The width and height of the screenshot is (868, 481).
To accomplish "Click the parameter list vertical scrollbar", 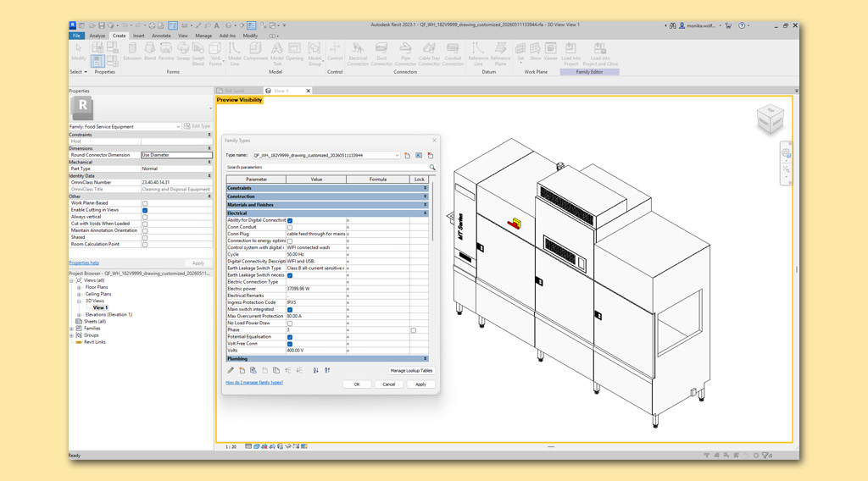I will click(431, 210).
